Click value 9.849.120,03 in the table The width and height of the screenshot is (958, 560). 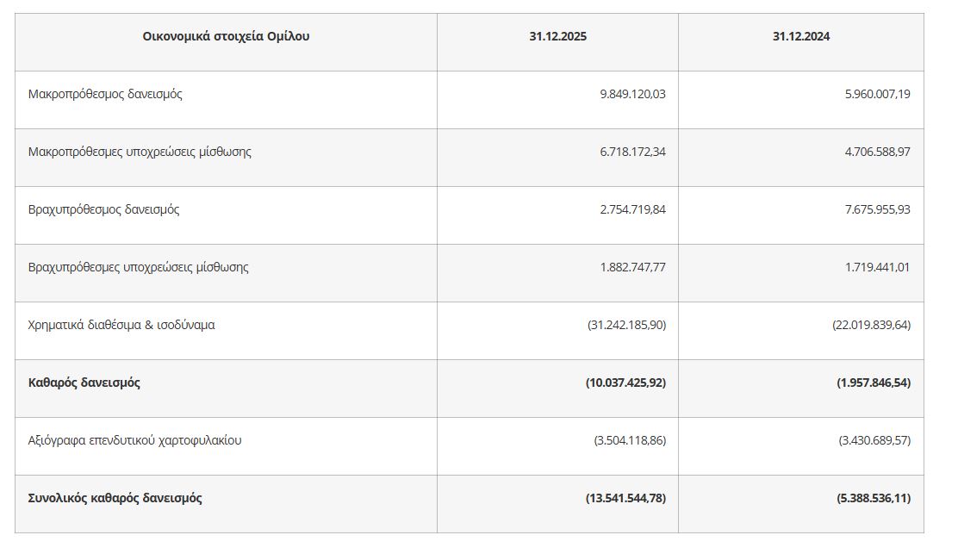[633, 94]
